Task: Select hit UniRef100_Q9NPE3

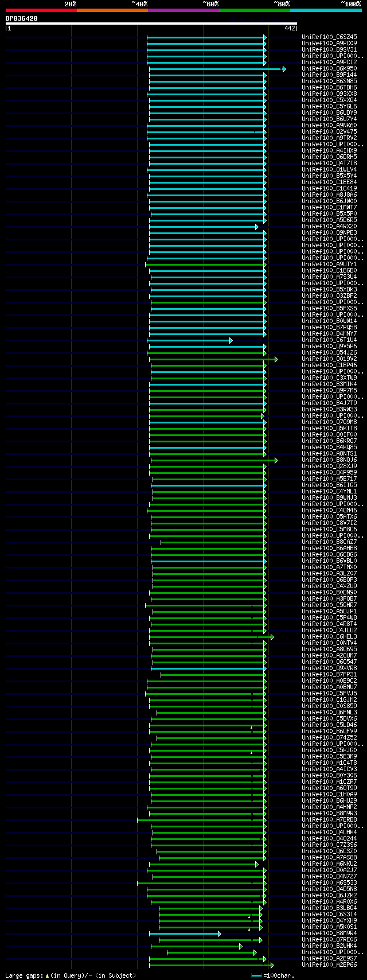Action: click(329, 233)
